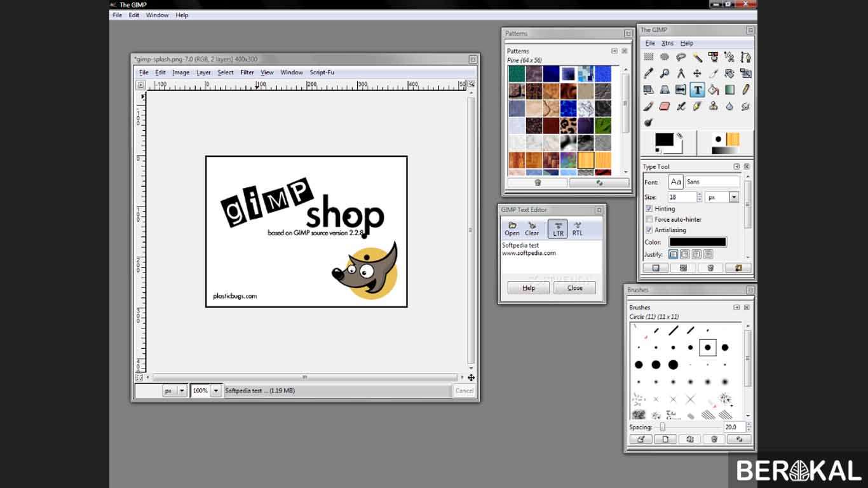
Task: Select the Color Picker eyedropper tool
Action: coord(648,74)
